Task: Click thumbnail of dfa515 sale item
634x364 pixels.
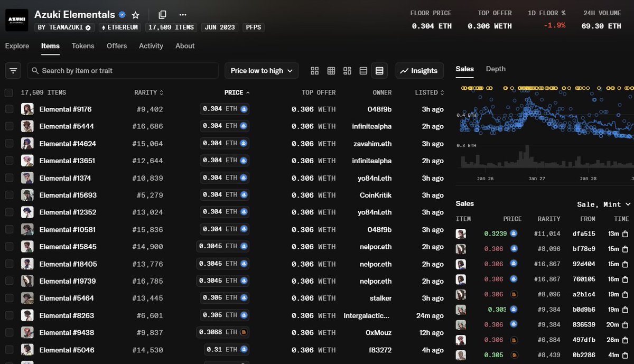Action: tap(461, 234)
